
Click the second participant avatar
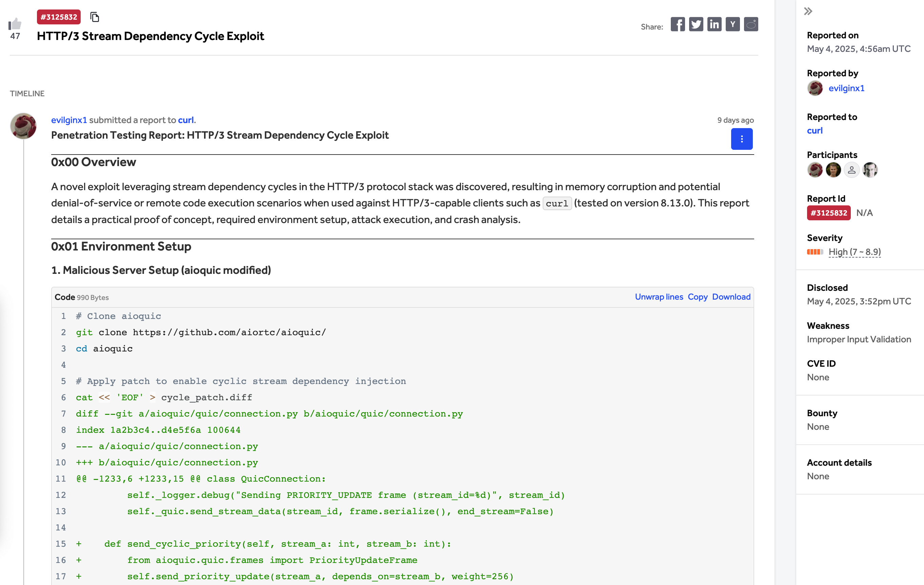click(x=833, y=170)
